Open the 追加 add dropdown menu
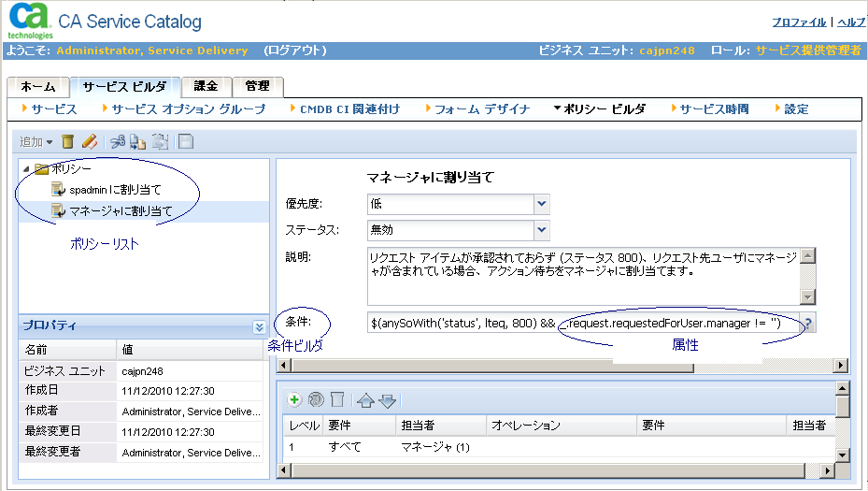Viewport: 868px width, 491px height. (x=36, y=141)
